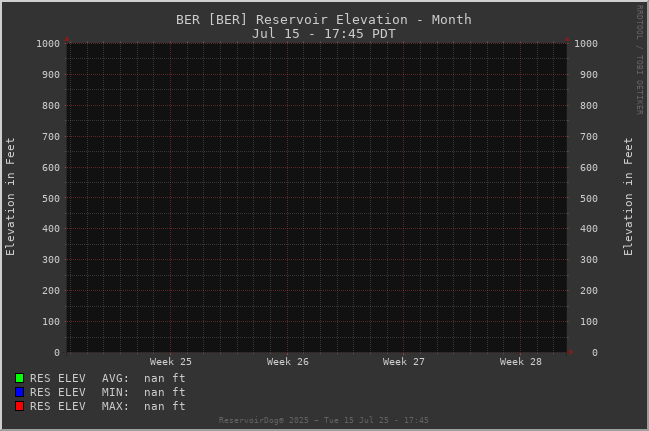Click the left axis '100' label
649x431 pixels.
point(51,321)
